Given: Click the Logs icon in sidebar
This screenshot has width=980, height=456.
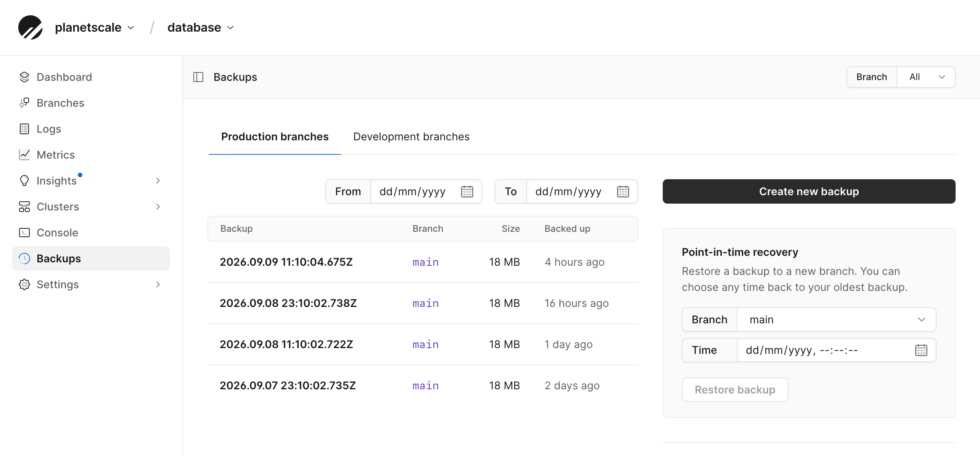Looking at the screenshot, I should (24, 129).
